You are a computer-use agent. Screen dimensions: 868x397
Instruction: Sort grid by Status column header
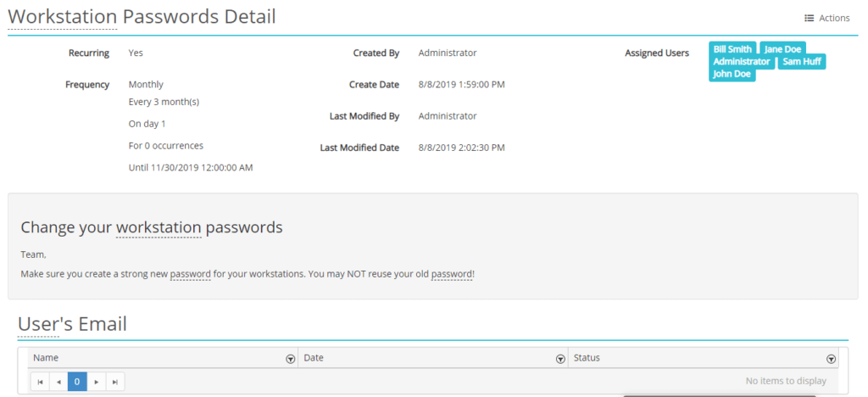click(x=587, y=358)
